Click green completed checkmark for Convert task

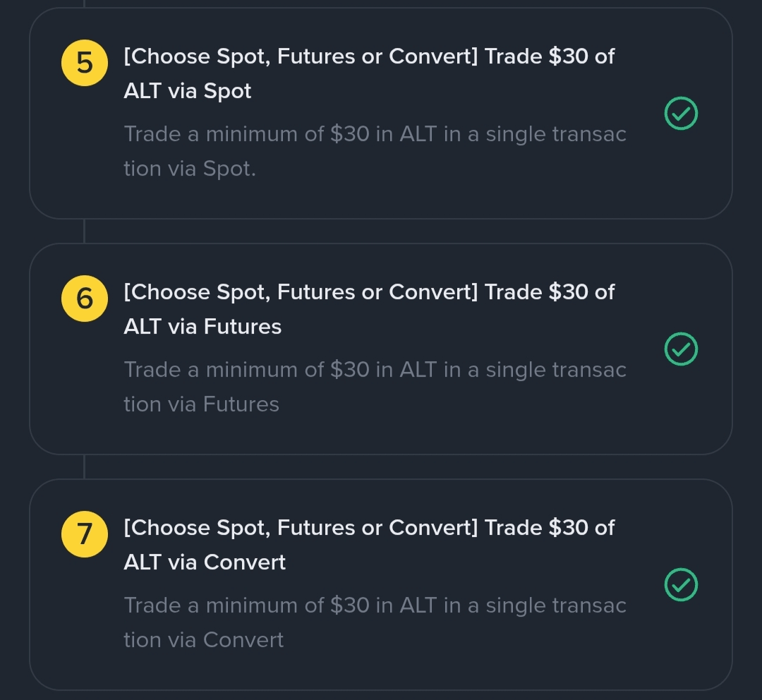click(x=681, y=585)
